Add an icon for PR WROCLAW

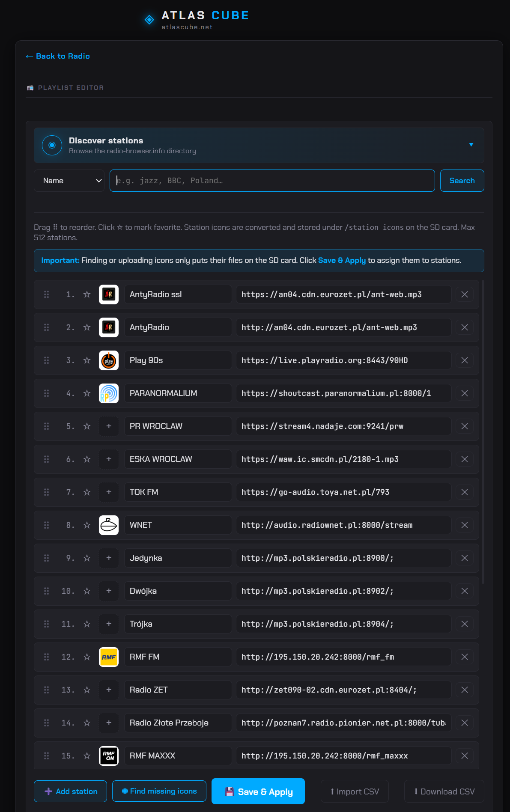(109, 426)
